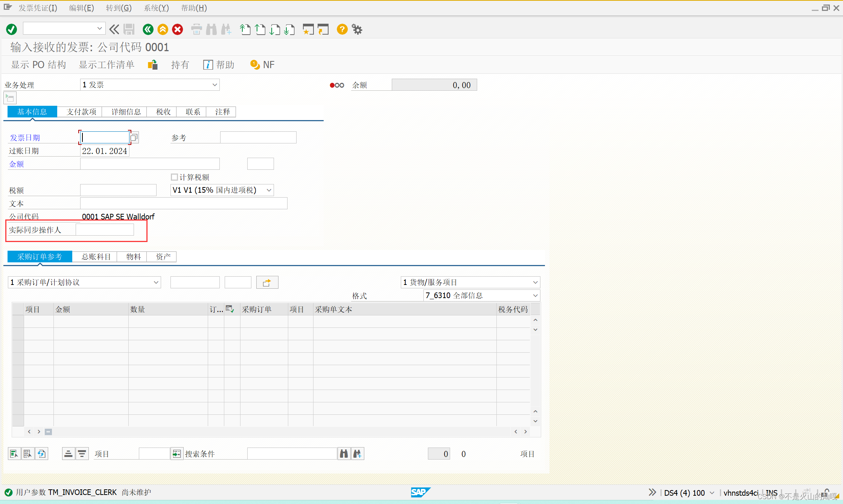843x504 pixels.
Task: Click the 参考 input field
Action: [x=258, y=137]
